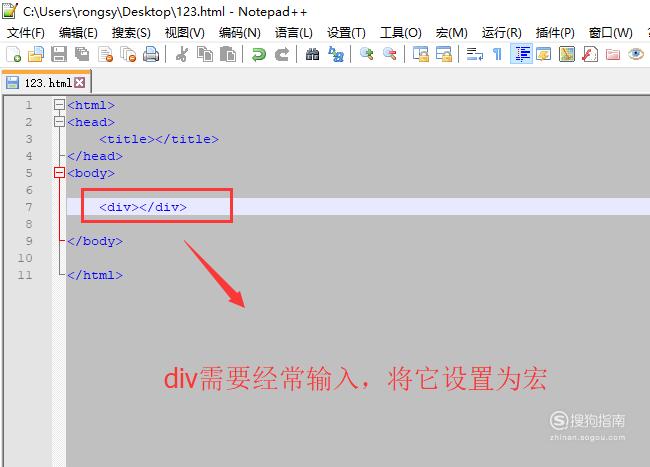650x467 pixels.
Task: Place cursor in <div></div> line
Action: [143, 207]
